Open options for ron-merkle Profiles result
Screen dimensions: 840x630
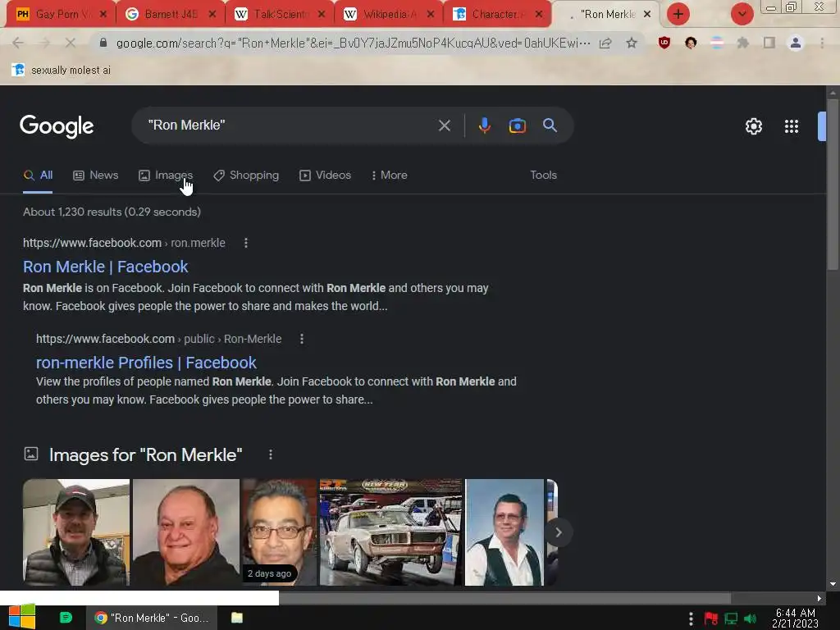pos(302,339)
